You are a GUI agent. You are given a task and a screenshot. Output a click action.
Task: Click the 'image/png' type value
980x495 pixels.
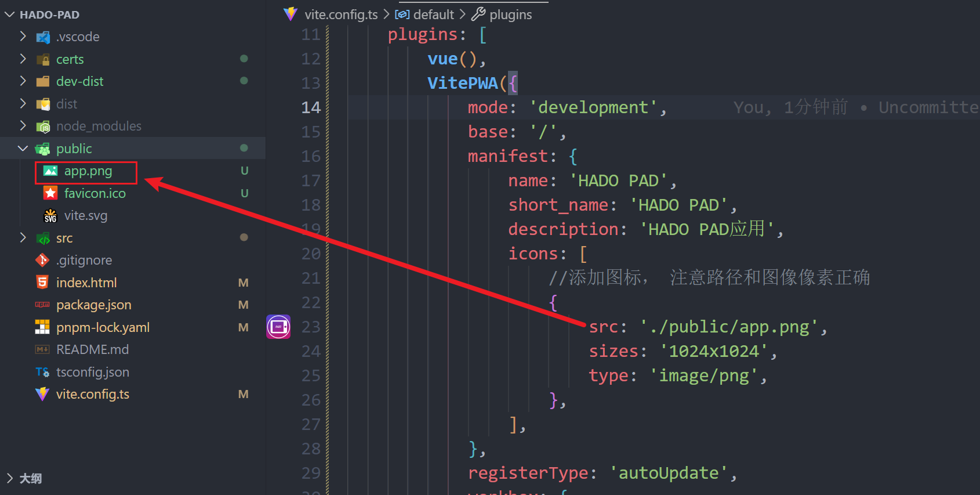(704, 375)
